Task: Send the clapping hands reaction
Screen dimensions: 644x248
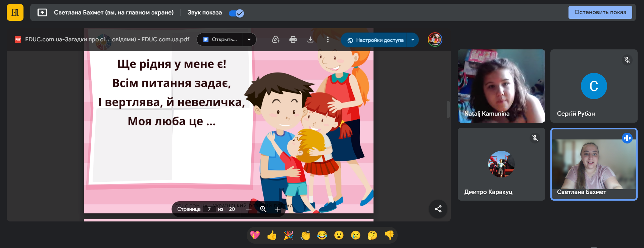Action: tap(305, 235)
